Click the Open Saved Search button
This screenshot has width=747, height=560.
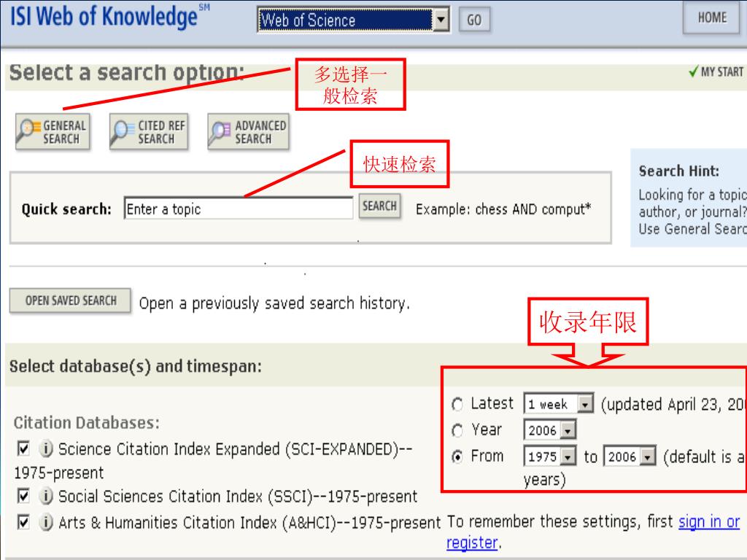coord(70,300)
